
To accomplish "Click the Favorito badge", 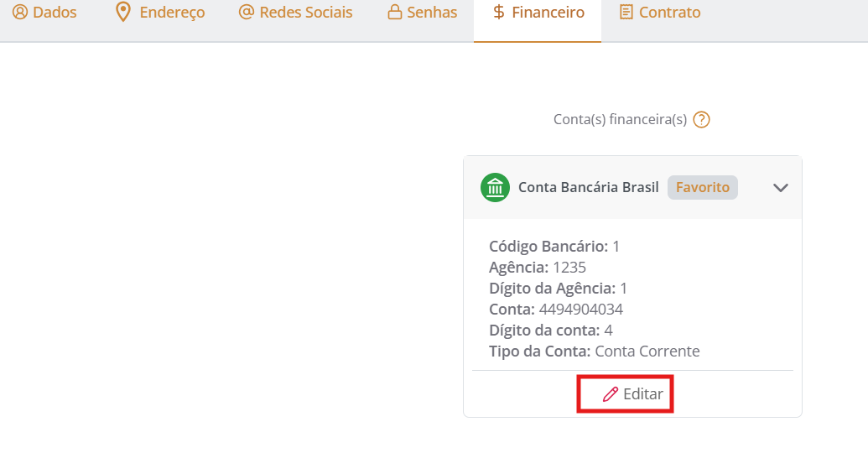I will tap(703, 187).
